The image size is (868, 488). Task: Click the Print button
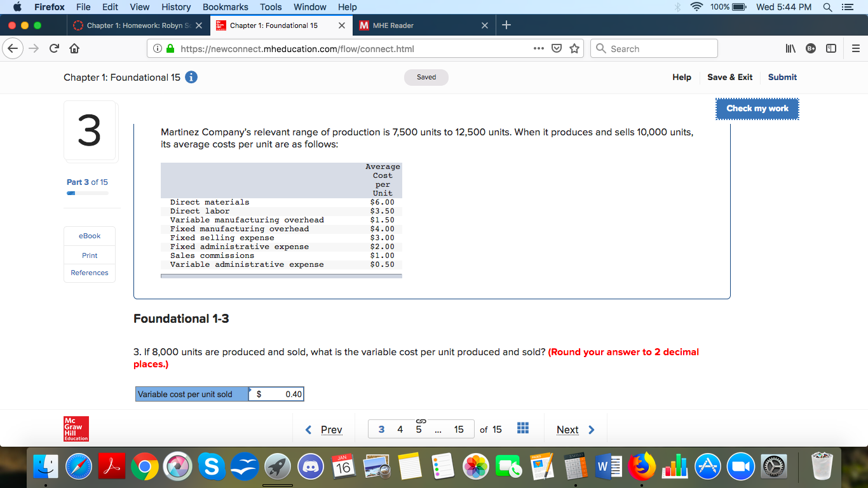coord(90,255)
